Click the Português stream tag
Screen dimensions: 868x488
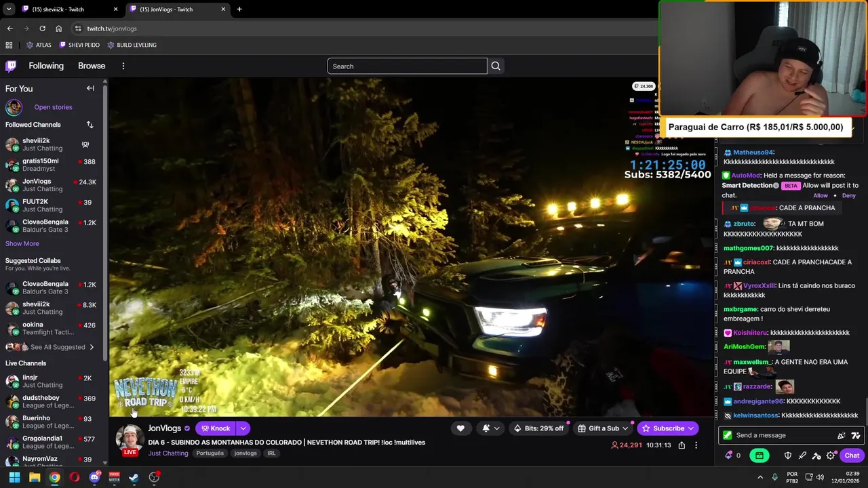(210, 453)
